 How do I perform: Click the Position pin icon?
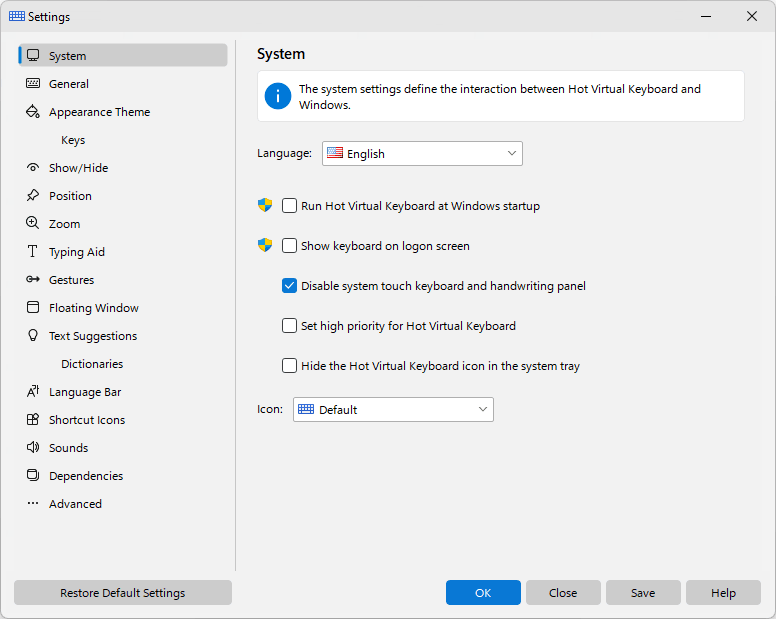click(x=33, y=195)
